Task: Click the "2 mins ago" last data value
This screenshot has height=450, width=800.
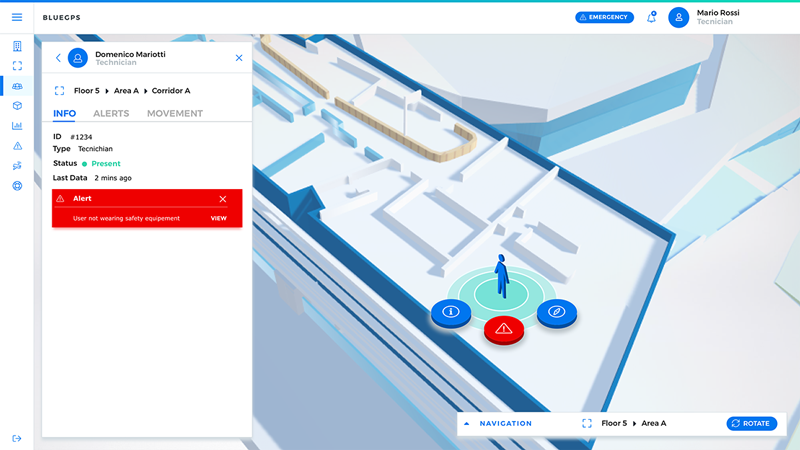Action: (x=113, y=178)
